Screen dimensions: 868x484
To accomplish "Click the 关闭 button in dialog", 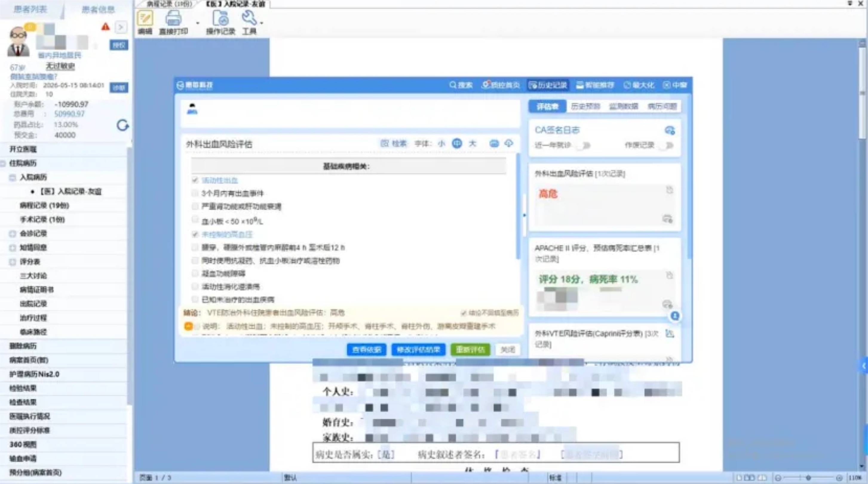I will (508, 350).
